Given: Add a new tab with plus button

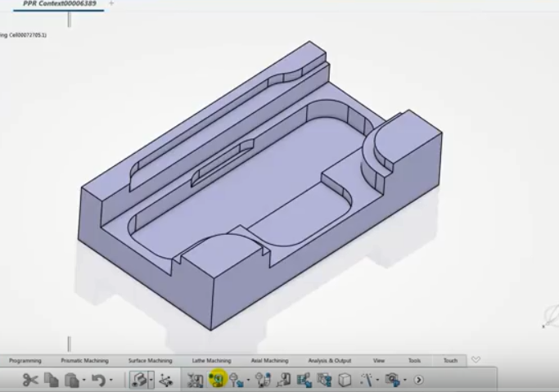Looking at the screenshot, I should click(111, 4).
